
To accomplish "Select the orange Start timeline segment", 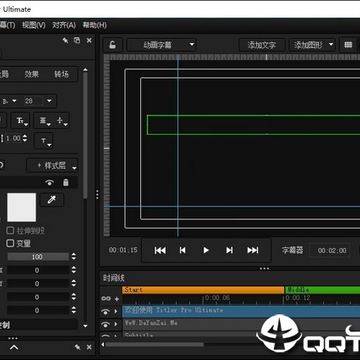I will point(203,290).
